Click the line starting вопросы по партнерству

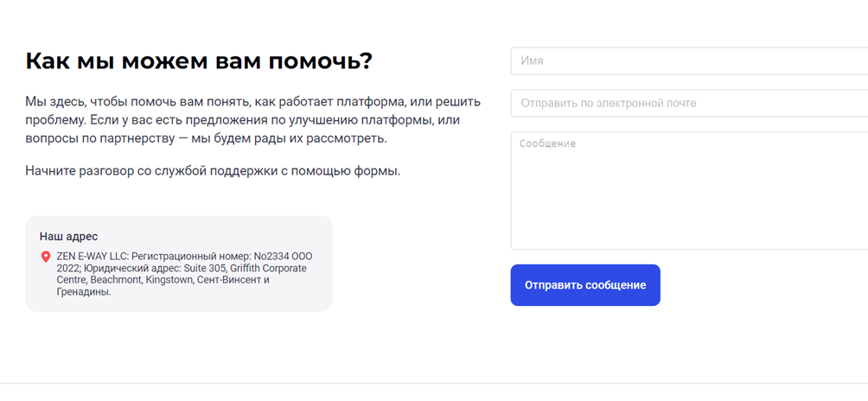[206, 139]
